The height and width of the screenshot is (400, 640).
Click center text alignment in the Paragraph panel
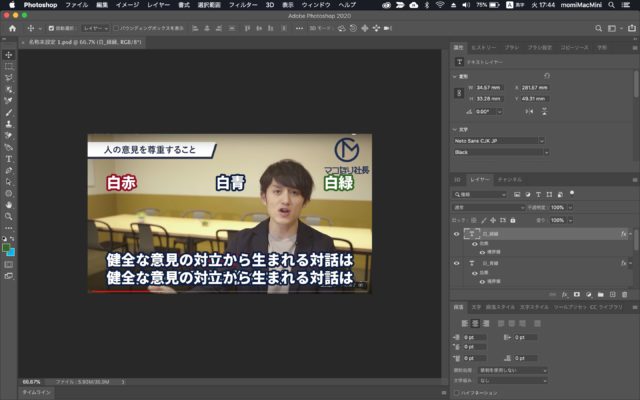475,323
